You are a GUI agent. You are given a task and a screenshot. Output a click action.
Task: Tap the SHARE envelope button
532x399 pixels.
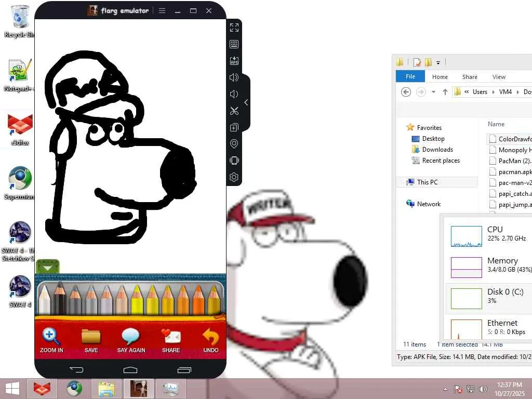[x=171, y=341]
